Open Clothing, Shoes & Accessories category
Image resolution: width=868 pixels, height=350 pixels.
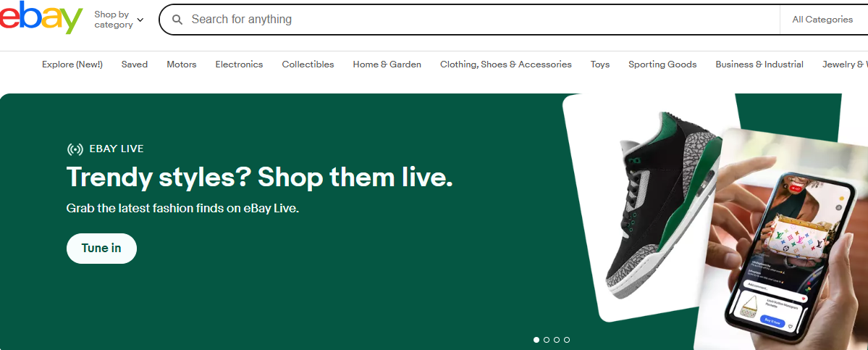[506, 64]
